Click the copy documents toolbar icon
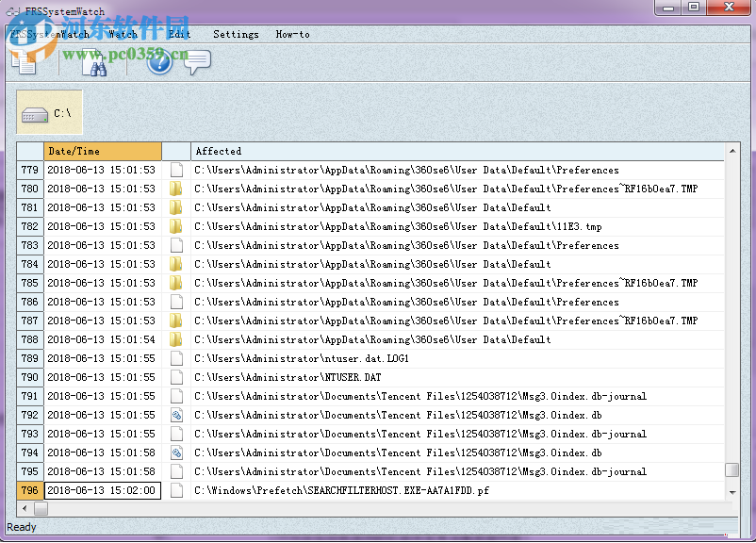The height and width of the screenshot is (543, 756). (x=25, y=62)
